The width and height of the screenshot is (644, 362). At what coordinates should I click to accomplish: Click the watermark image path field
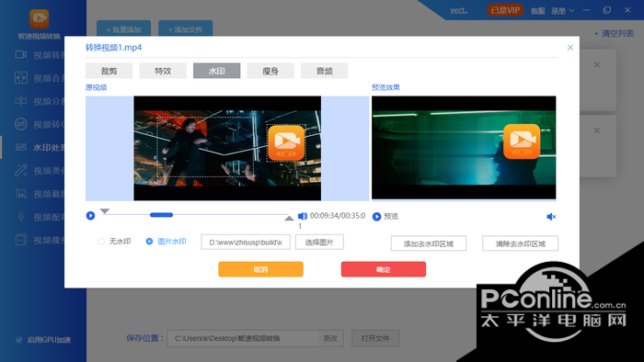[246, 242]
